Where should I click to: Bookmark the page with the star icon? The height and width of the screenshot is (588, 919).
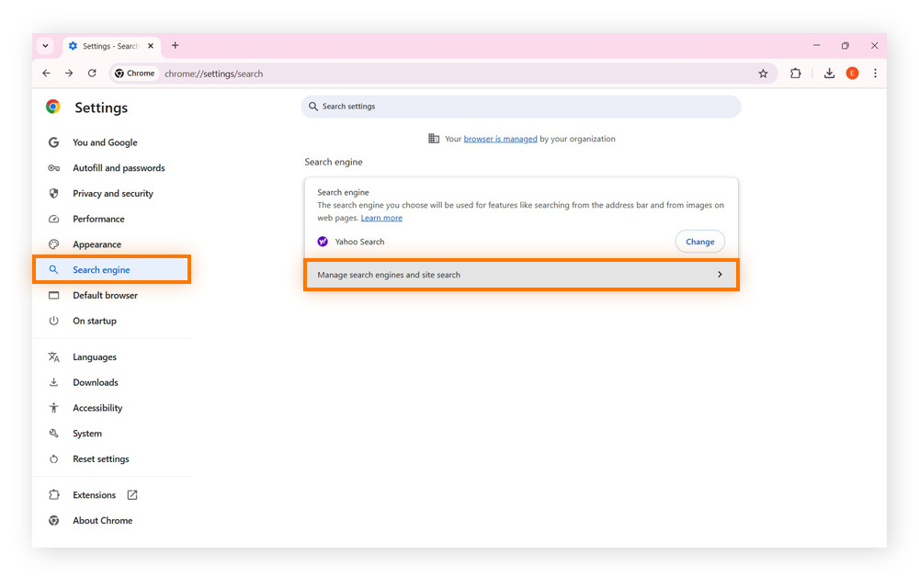(764, 73)
